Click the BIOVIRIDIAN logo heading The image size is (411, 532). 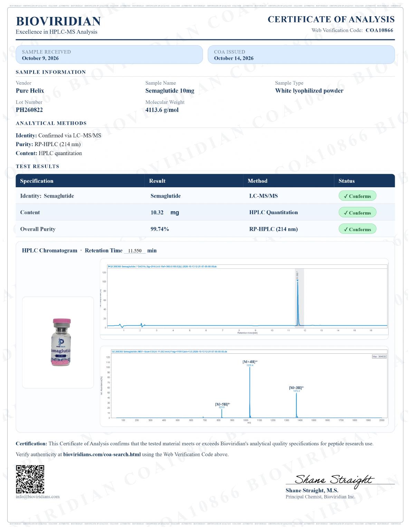[59, 21]
